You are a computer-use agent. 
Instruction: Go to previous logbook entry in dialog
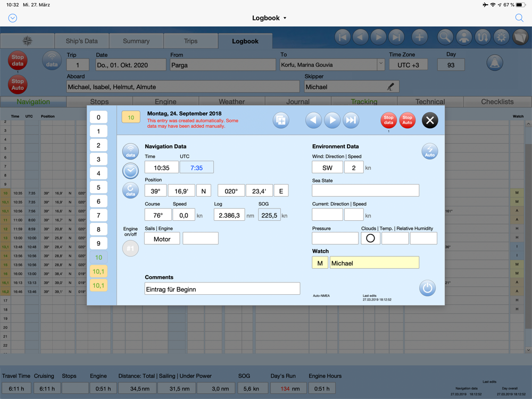[x=313, y=120]
